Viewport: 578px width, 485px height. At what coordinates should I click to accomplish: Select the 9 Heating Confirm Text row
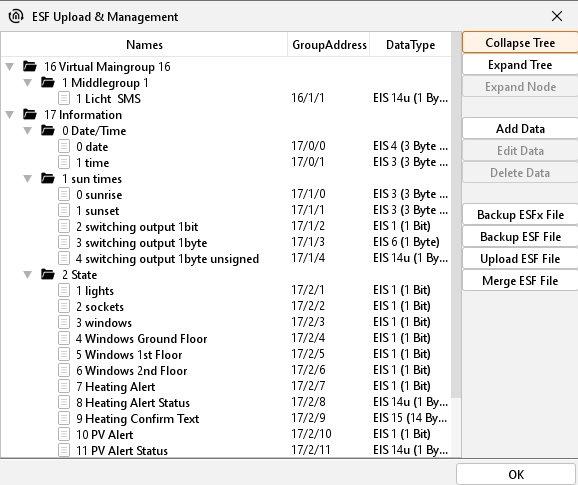pyautogui.click(x=226, y=418)
